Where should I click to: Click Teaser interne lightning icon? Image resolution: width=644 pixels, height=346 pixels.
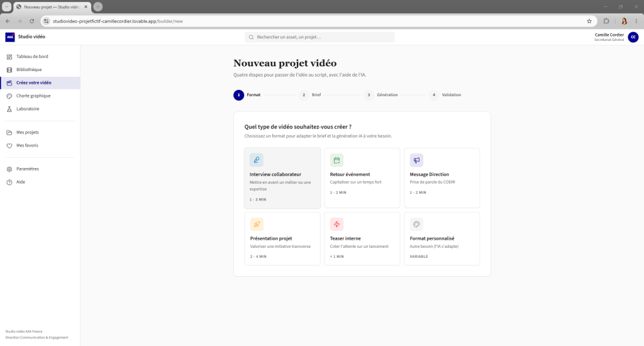click(337, 225)
